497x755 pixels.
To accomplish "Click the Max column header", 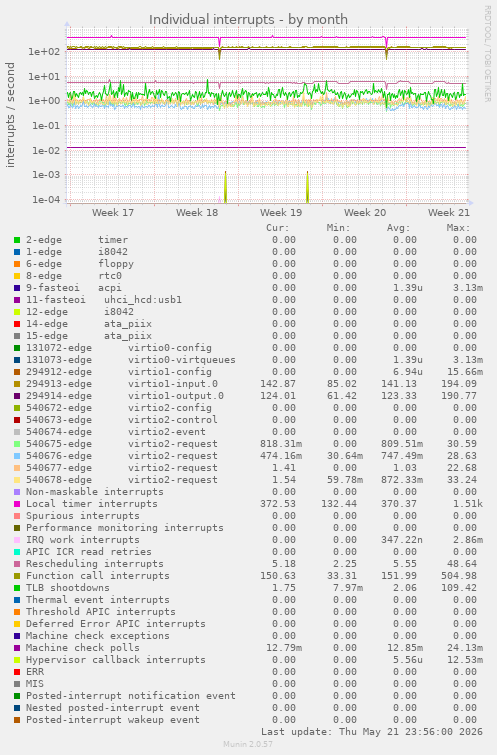I will (458, 228).
